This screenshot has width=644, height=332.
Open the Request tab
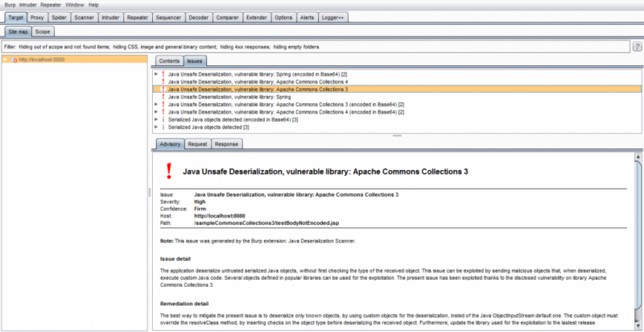click(x=198, y=144)
